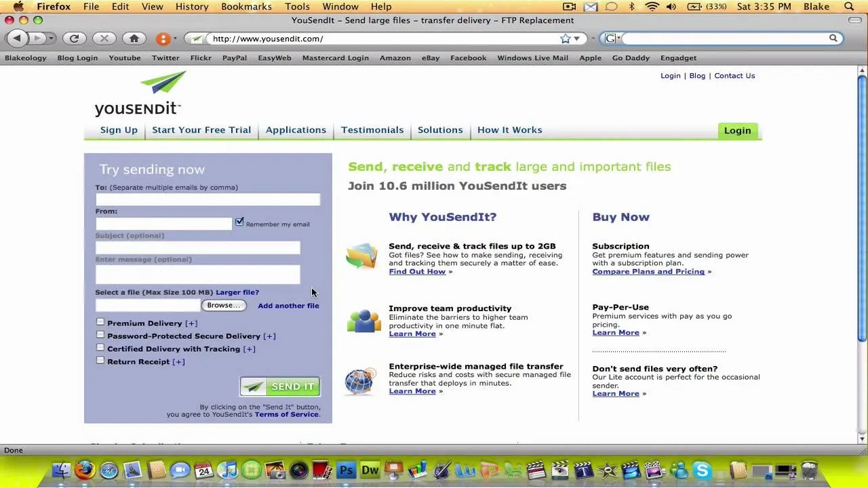The width and height of the screenshot is (868, 488).
Task: Click the vertical page scrollbar thumb
Action: pos(862,207)
